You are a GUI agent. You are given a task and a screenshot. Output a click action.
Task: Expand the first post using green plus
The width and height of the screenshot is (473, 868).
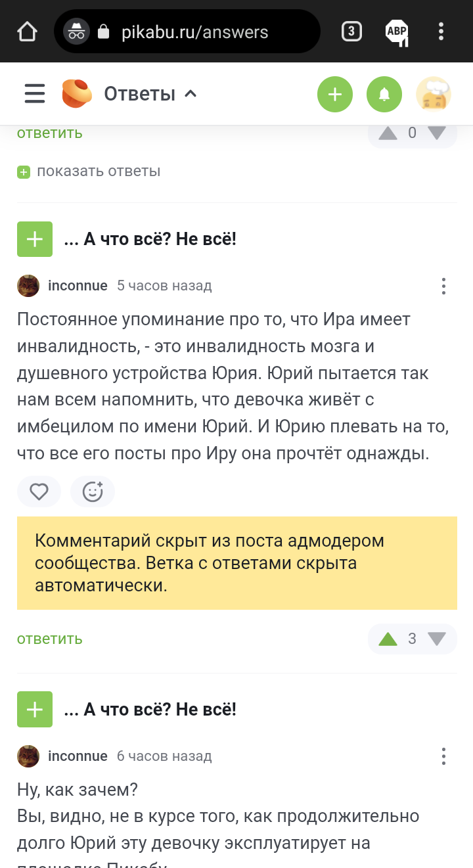click(34, 239)
